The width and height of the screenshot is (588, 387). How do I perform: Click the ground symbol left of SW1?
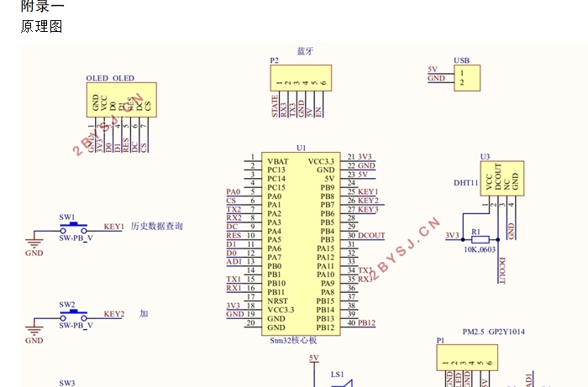coord(34,243)
